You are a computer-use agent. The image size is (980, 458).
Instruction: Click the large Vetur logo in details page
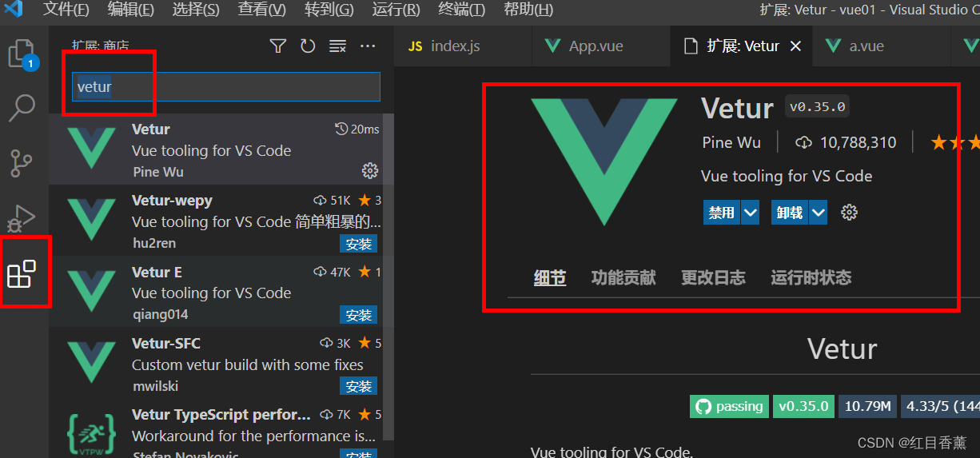pos(604,161)
